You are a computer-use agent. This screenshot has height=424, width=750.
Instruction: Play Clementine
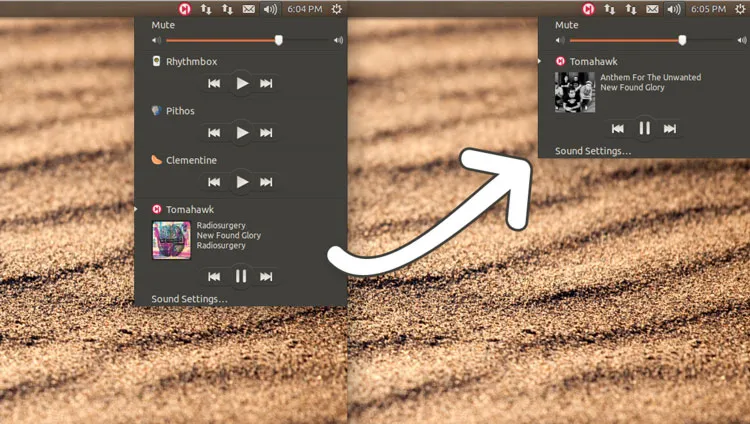tap(242, 182)
